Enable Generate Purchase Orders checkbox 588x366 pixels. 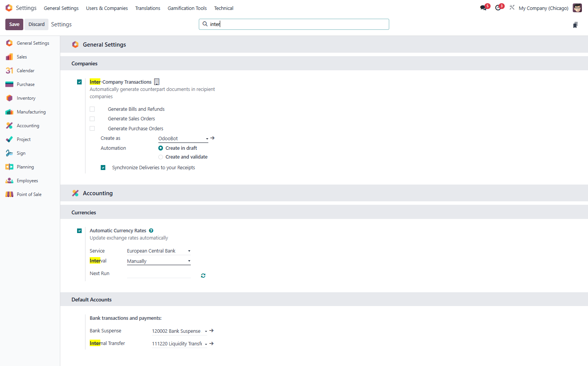coord(92,128)
